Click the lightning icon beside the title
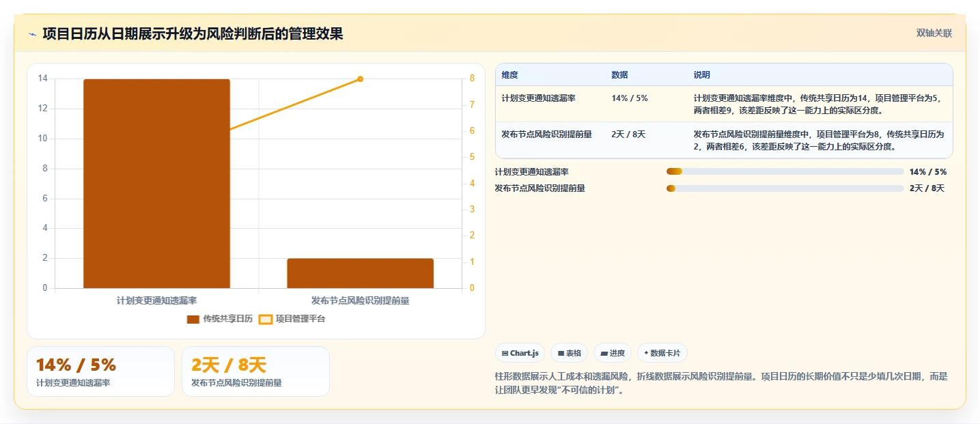 (33, 34)
